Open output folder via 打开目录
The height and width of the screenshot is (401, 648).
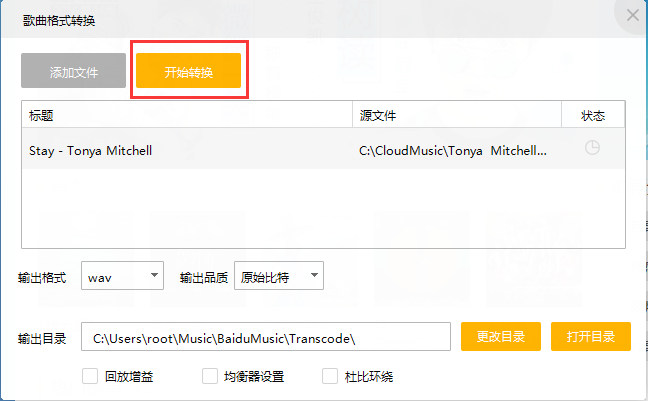click(x=590, y=337)
